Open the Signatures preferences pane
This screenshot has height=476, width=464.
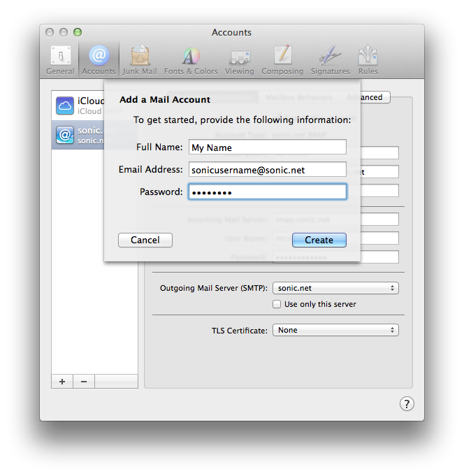click(330, 60)
